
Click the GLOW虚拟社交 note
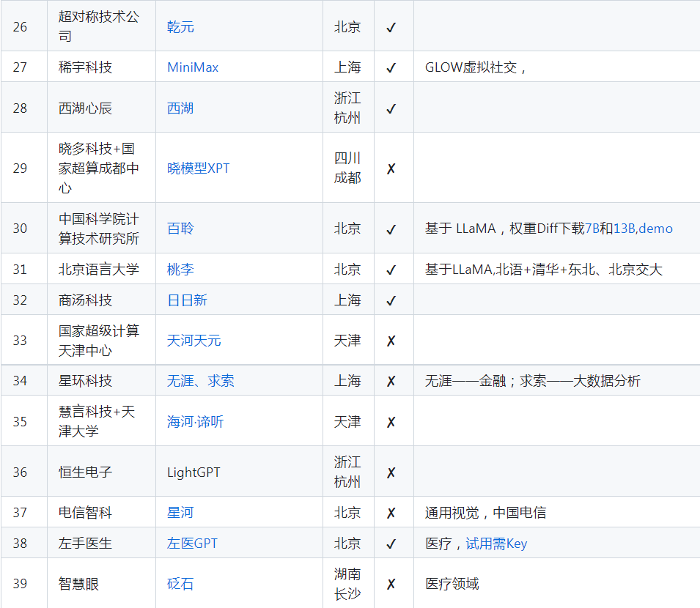pyautogui.click(x=476, y=67)
